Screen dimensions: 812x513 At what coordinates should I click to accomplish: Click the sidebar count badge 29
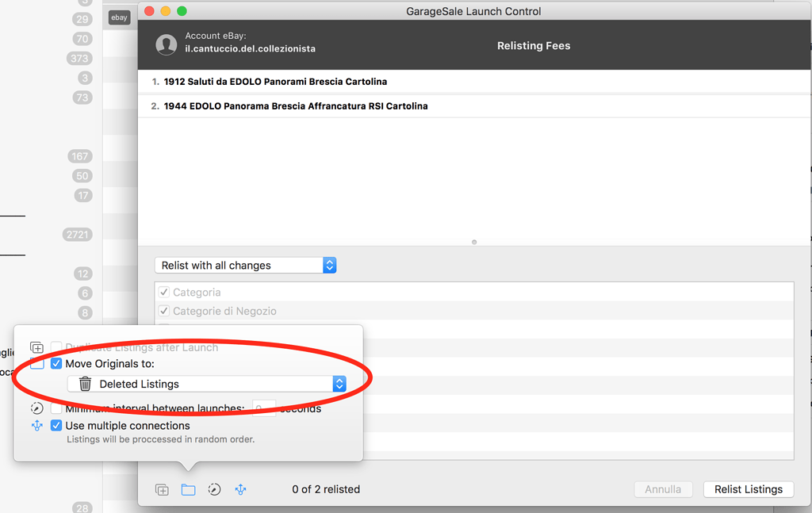point(82,19)
